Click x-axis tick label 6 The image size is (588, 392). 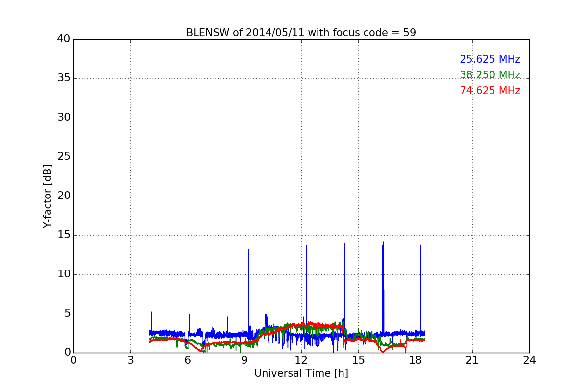click(x=187, y=360)
